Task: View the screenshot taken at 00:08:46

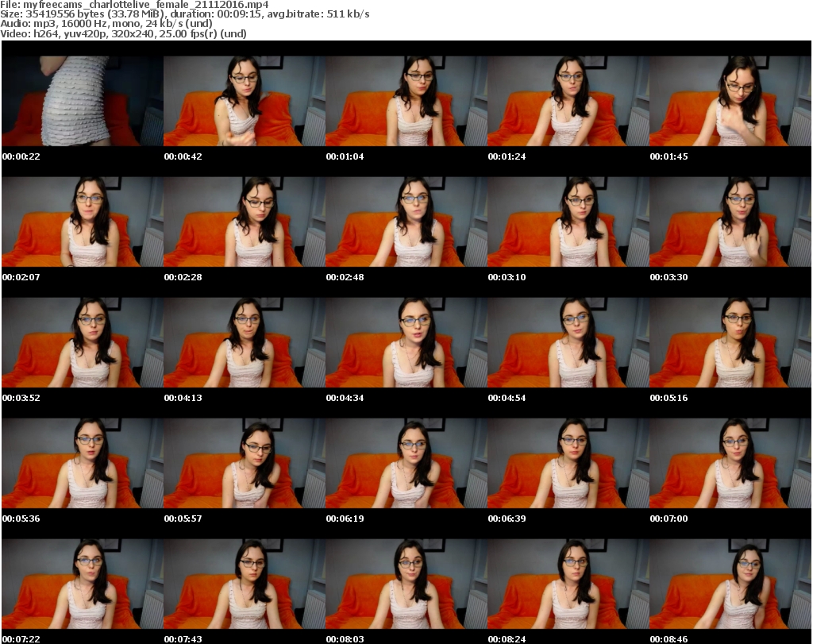Action: (730, 584)
